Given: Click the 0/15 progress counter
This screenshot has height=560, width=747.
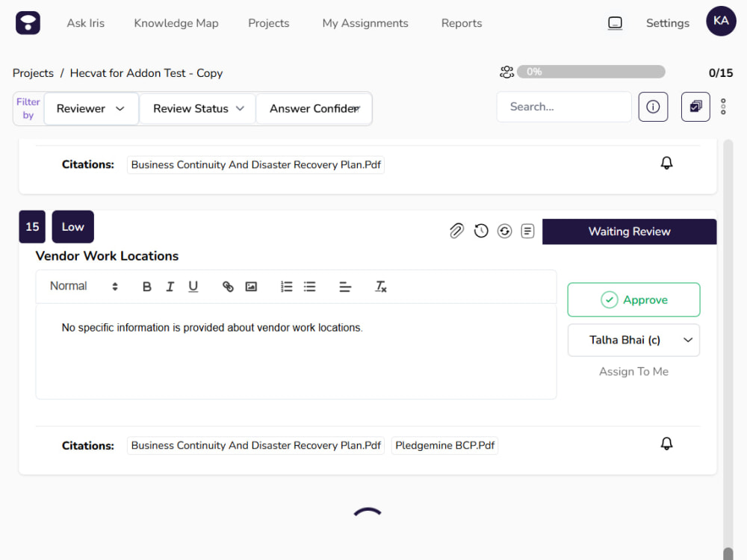Looking at the screenshot, I should point(720,73).
